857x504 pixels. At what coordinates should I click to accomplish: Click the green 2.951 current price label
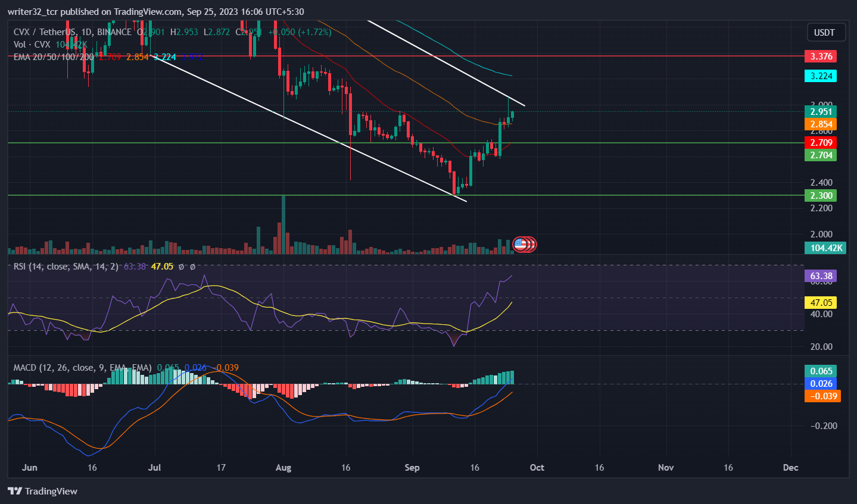(821, 112)
